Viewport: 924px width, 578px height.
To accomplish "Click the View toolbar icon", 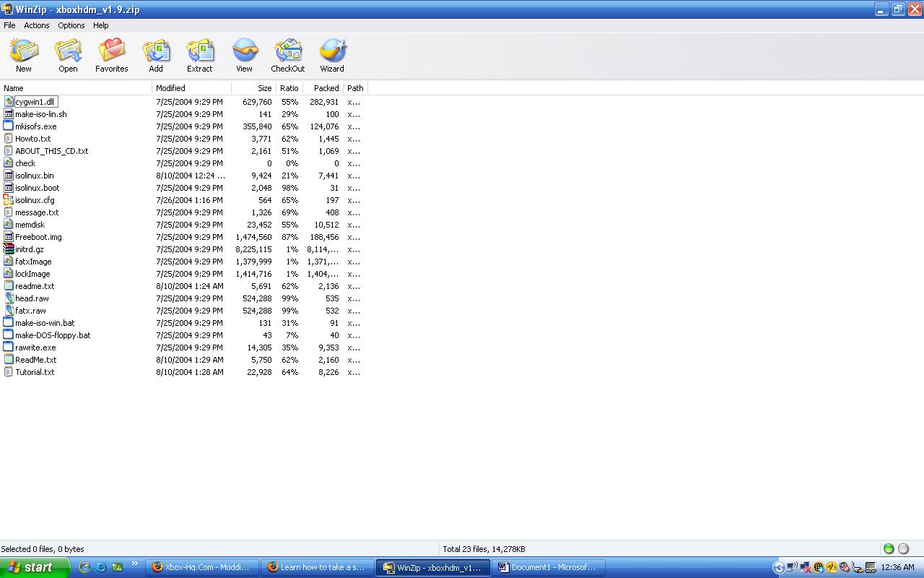I will [x=244, y=51].
